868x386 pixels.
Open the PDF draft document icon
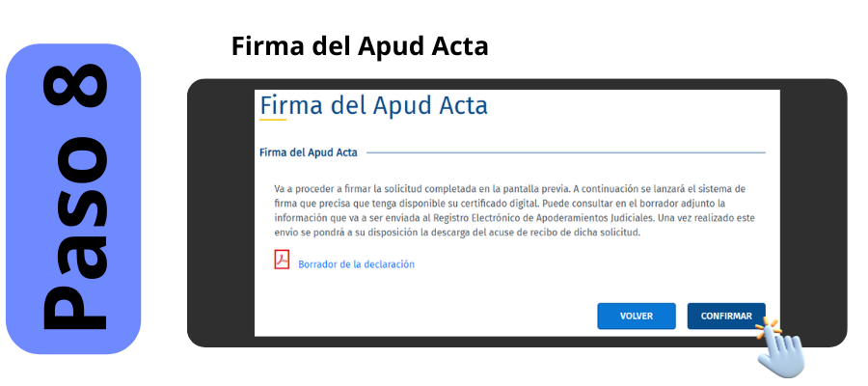click(283, 260)
